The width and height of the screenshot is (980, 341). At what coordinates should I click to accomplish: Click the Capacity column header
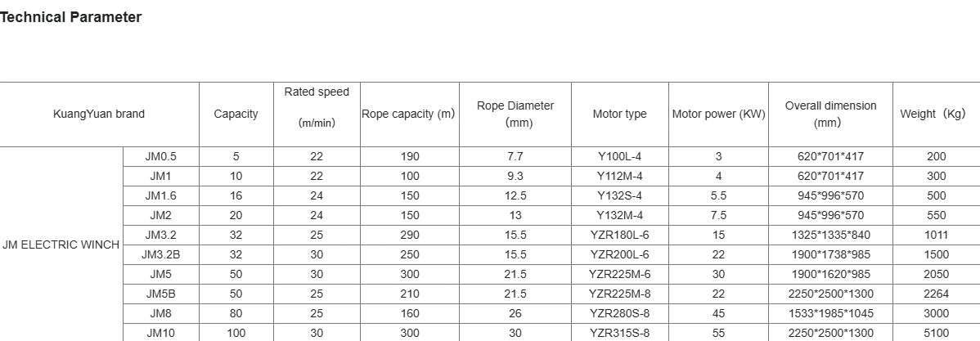pos(236,114)
